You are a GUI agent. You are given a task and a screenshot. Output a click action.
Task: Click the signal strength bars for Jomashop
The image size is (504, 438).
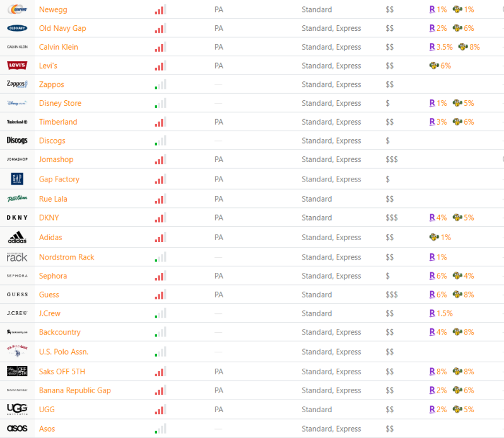(160, 160)
